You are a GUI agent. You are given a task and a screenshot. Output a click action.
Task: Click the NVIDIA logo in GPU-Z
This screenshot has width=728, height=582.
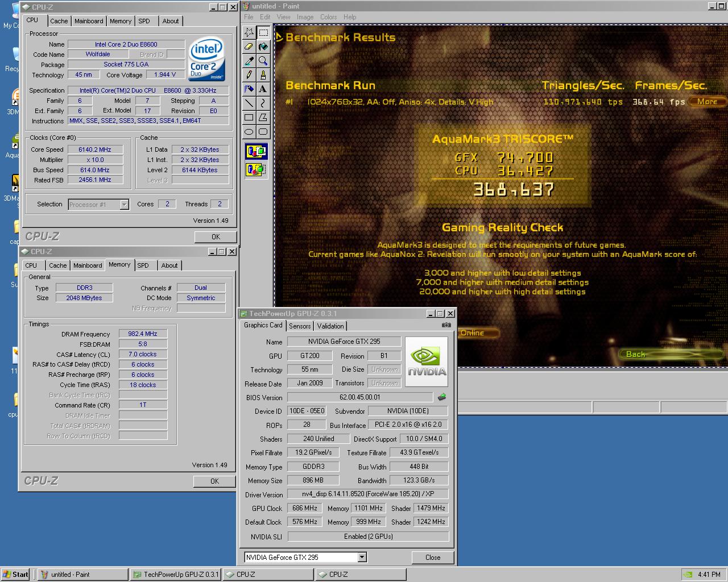point(427,363)
